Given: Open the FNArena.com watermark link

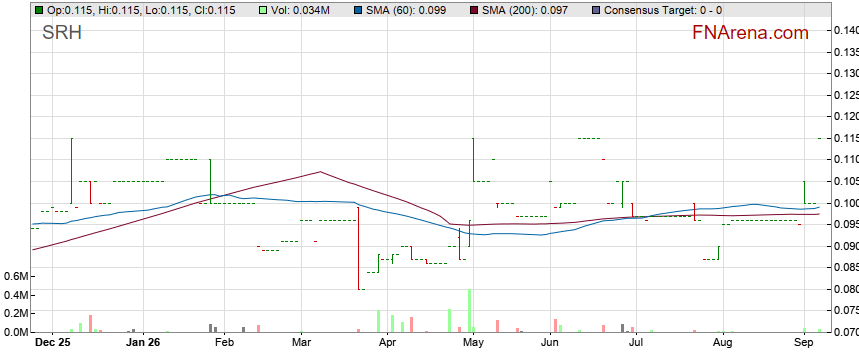Looking at the screenshot, I should (x=750, y=33).
